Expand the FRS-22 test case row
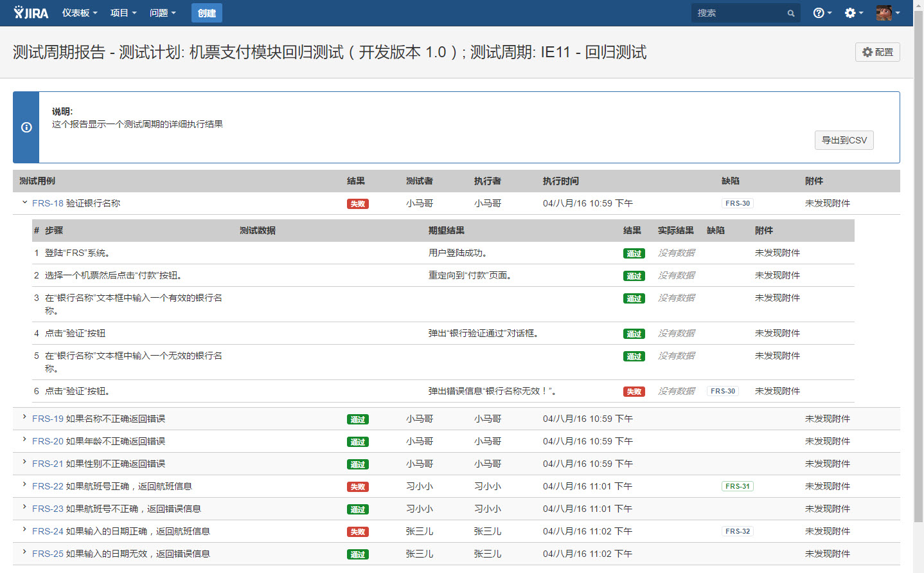The image size is (924, 573). pos(24,485)
